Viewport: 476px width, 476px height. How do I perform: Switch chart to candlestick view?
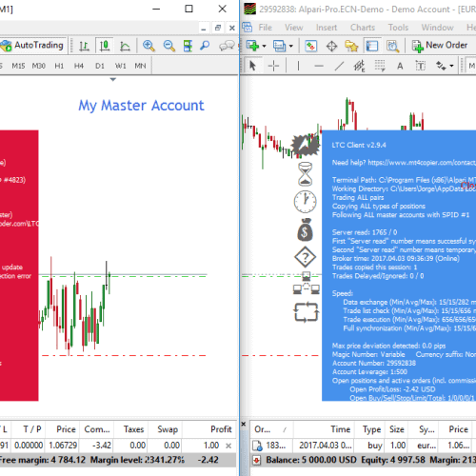105,46
